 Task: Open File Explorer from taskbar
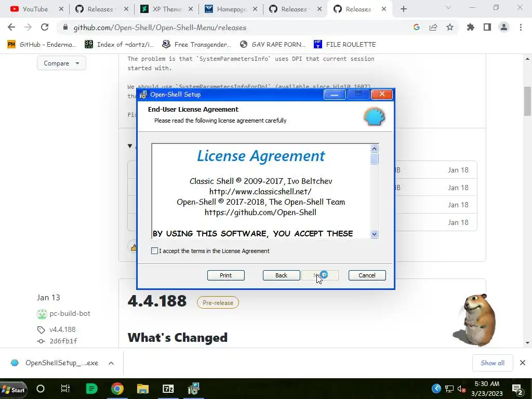[143, 389]
